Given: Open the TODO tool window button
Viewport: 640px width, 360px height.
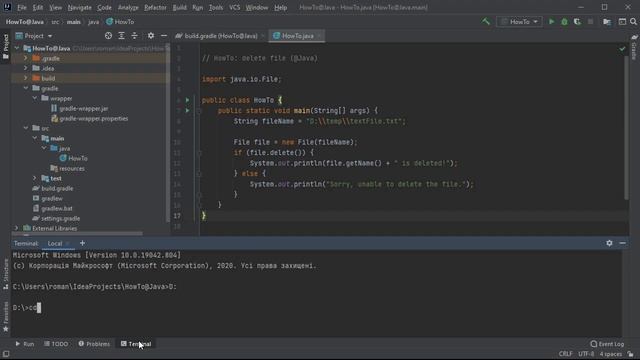Looking at the screenshot, I should click(x=56, y=344).
